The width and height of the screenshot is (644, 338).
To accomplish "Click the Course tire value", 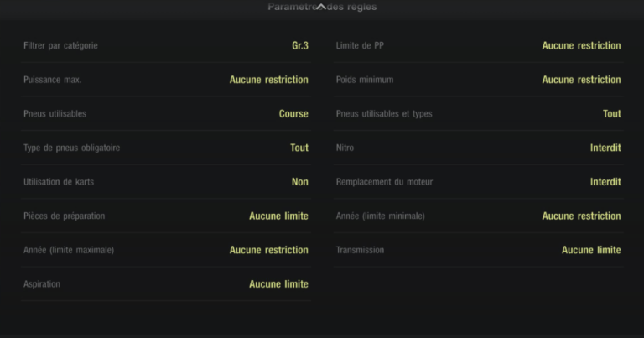I will point(293,113).
